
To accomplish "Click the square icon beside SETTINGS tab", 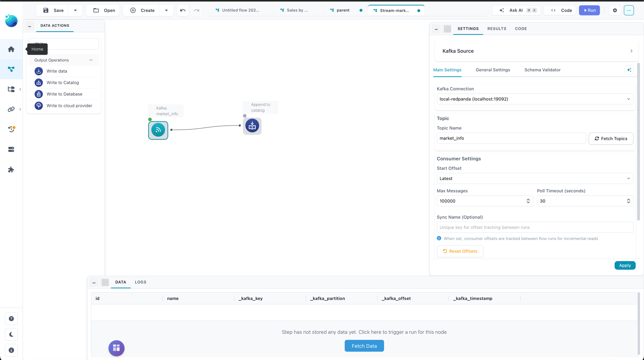I will click(x=447, y=29).
